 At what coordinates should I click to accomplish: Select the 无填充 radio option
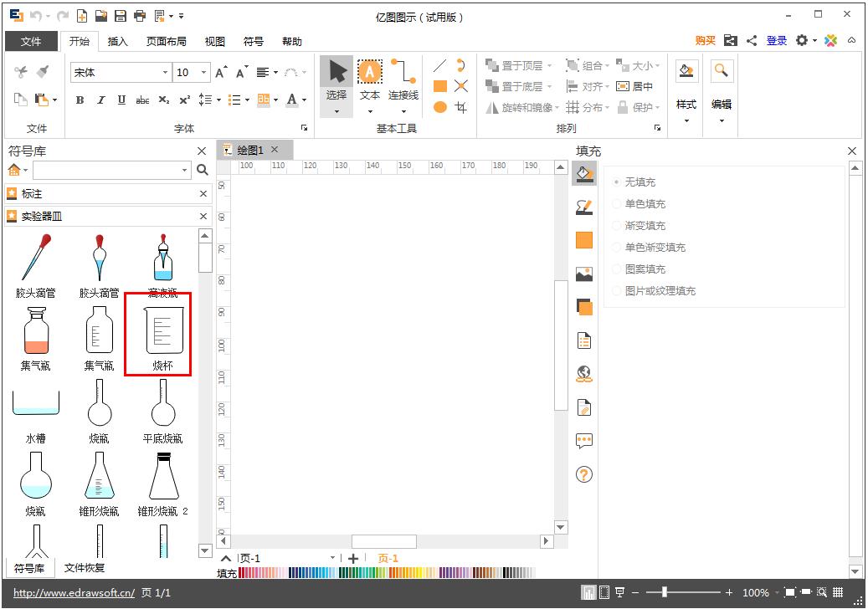pos(618,182)
